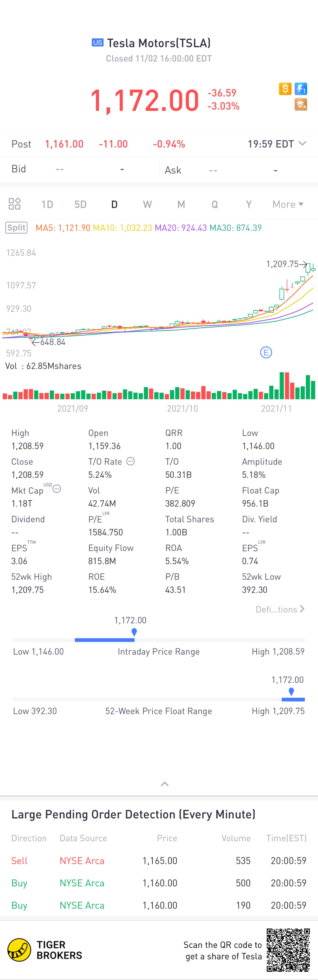Tap the MA20: 924.43 indicator label
This screenshot has width=318, height=980.
181,228
